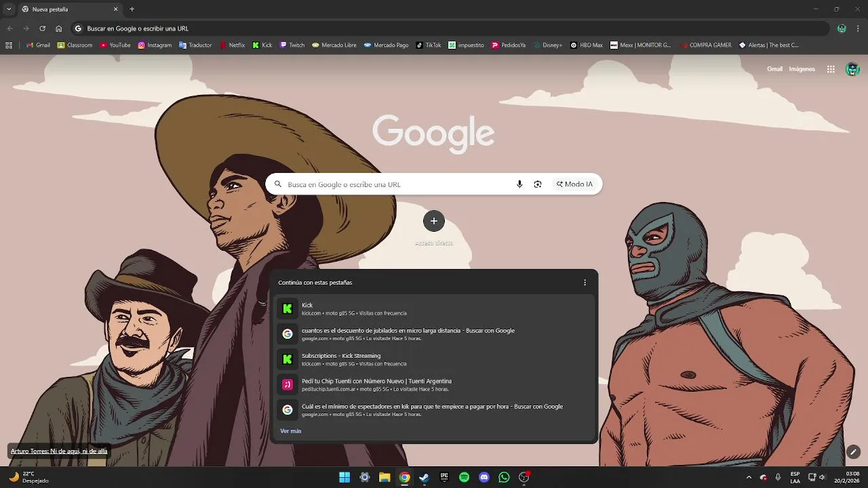The image size is (868, 488).
Task: Open descuento de jubilados search suggestion
Action: click(x=434, y=334)
